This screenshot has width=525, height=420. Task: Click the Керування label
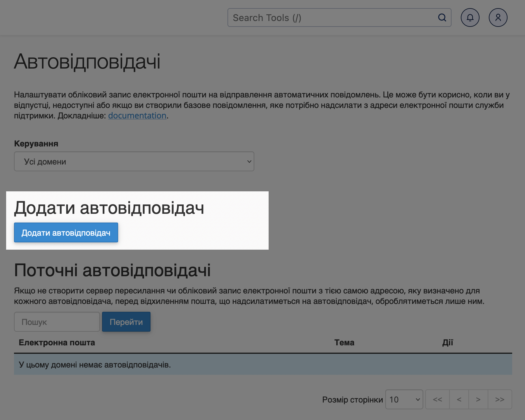point(36,143)
